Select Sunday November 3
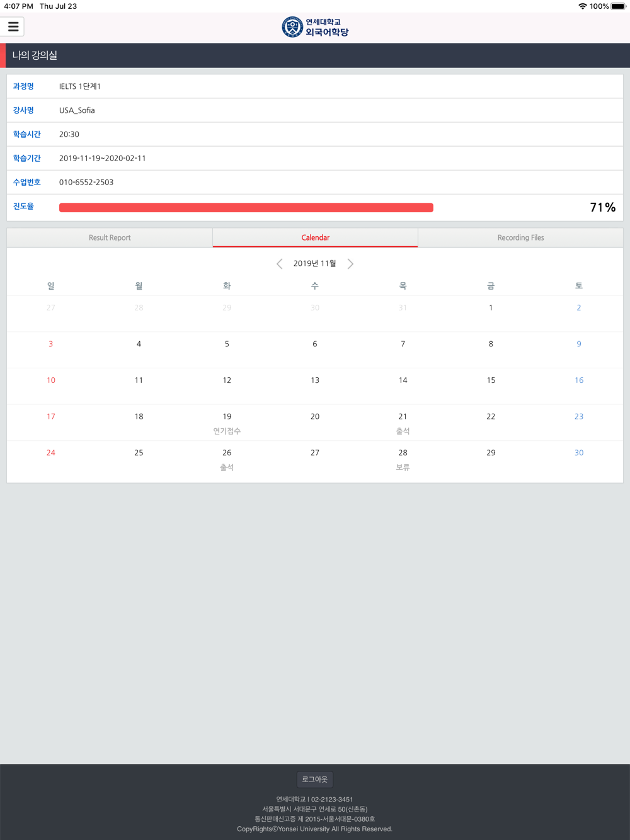Image resolution: width=630 pixels, height=840 pixels. click(x=51, y=344)
